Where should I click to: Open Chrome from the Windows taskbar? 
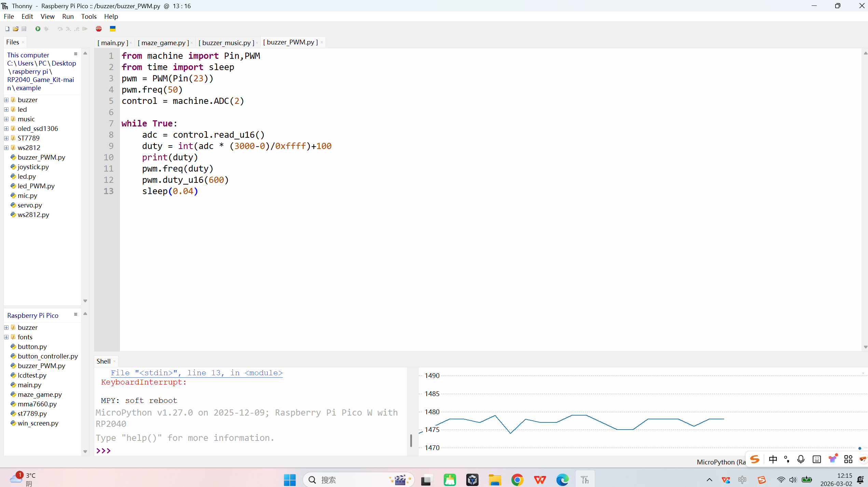[517, 480]
